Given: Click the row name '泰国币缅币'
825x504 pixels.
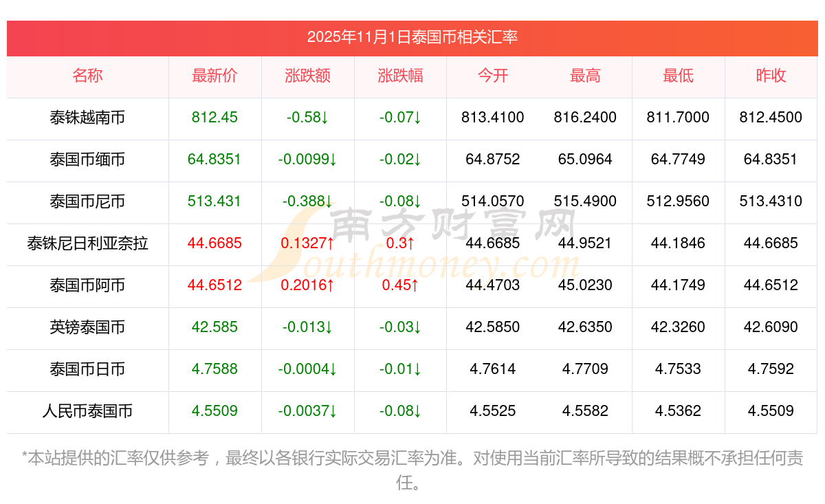Looking at the screenshot, I should point(87,160).
